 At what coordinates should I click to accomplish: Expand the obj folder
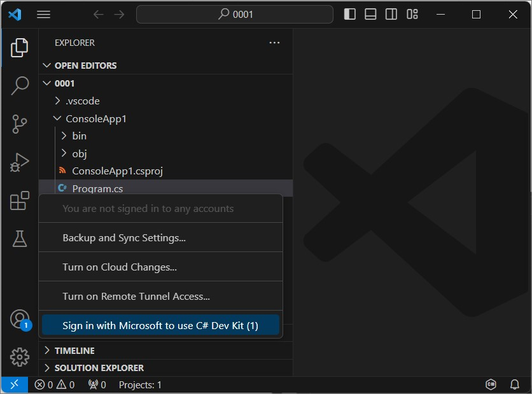point(165,153)
